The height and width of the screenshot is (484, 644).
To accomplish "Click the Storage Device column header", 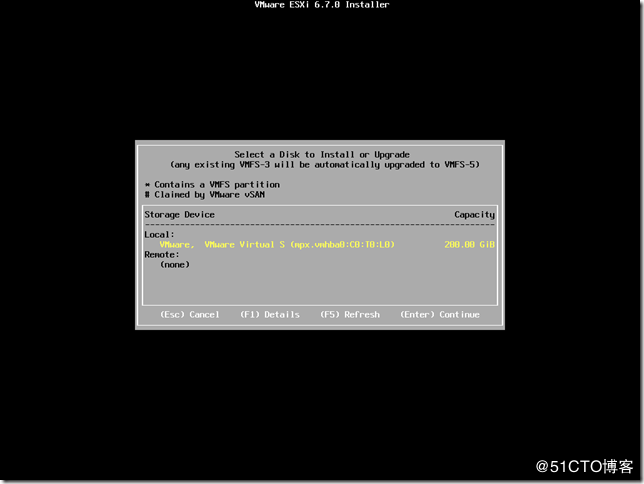I will pyautogui.click(x=179, y=214).
